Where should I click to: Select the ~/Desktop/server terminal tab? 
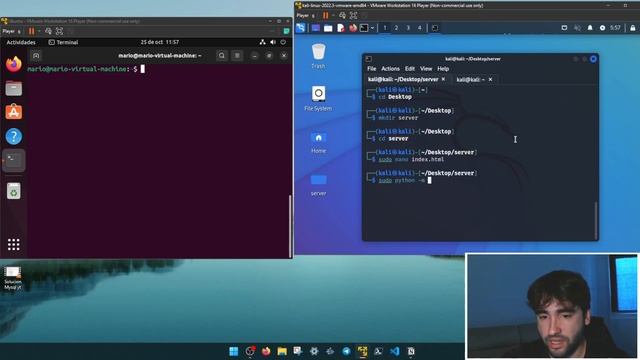(x=403, y=79)
